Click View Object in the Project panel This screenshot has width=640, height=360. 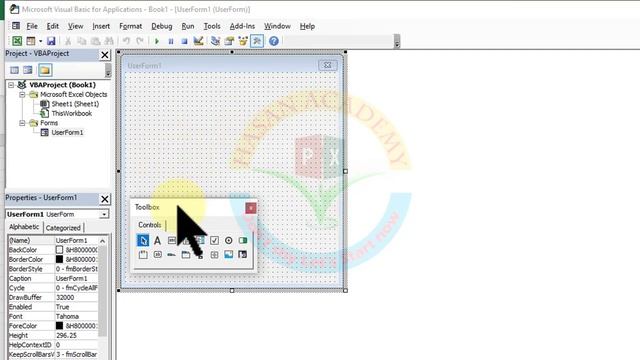point(28,70)
